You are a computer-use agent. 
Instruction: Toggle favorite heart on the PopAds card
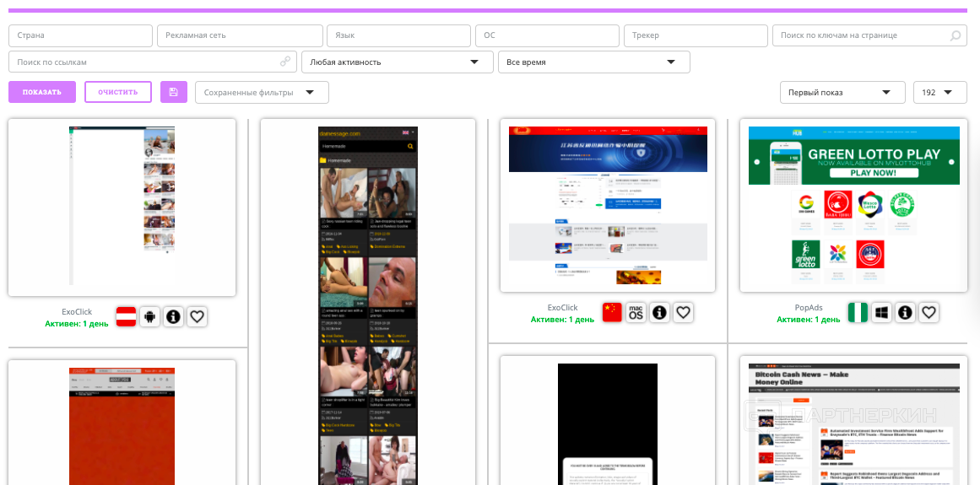pyautogui.click(x=929, y=312)
